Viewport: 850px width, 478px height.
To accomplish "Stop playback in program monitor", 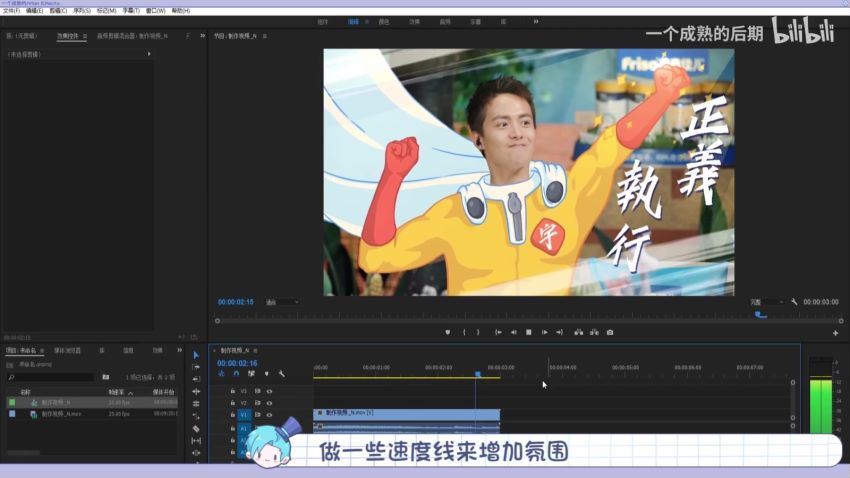I will coord(529,332).
